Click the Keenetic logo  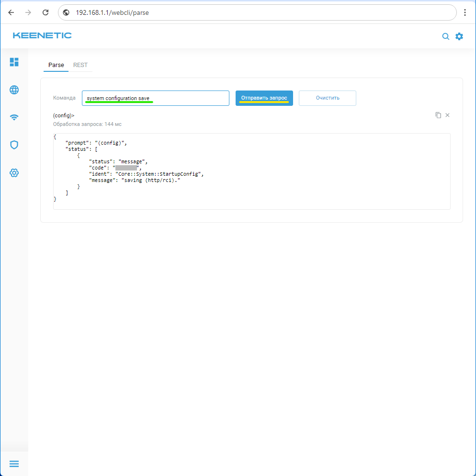(x=42, y=35)
